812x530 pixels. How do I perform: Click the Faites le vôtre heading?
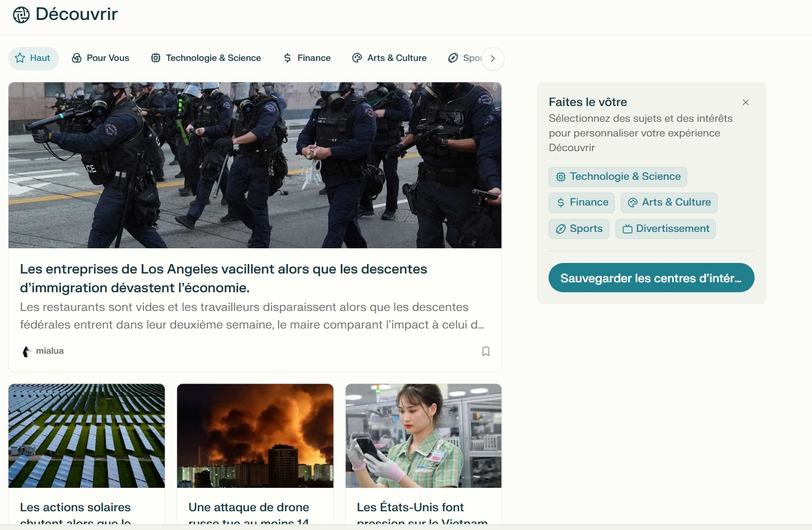coord(588,102)
